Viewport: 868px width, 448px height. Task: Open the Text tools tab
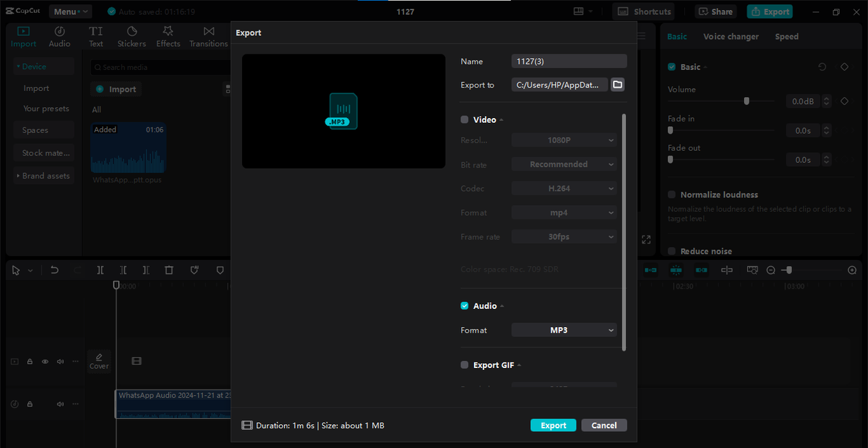pyautogui.click(x=96, y=36)
